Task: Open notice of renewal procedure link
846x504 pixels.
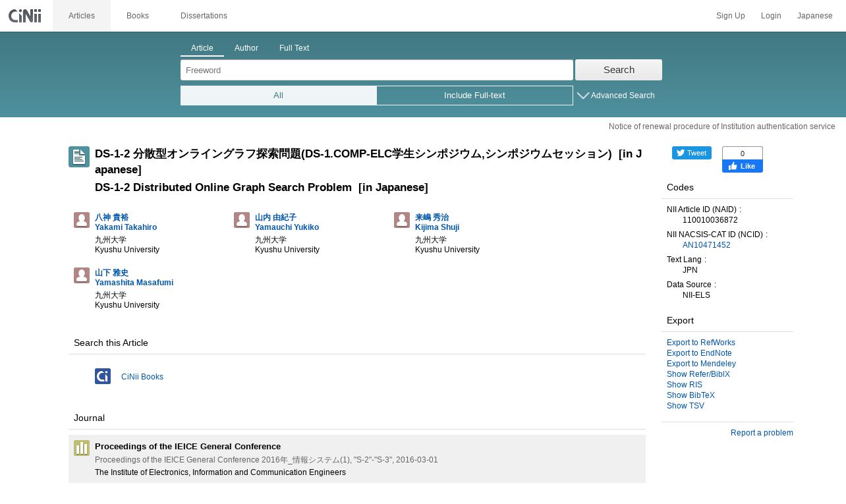Action: pos(722,126)
